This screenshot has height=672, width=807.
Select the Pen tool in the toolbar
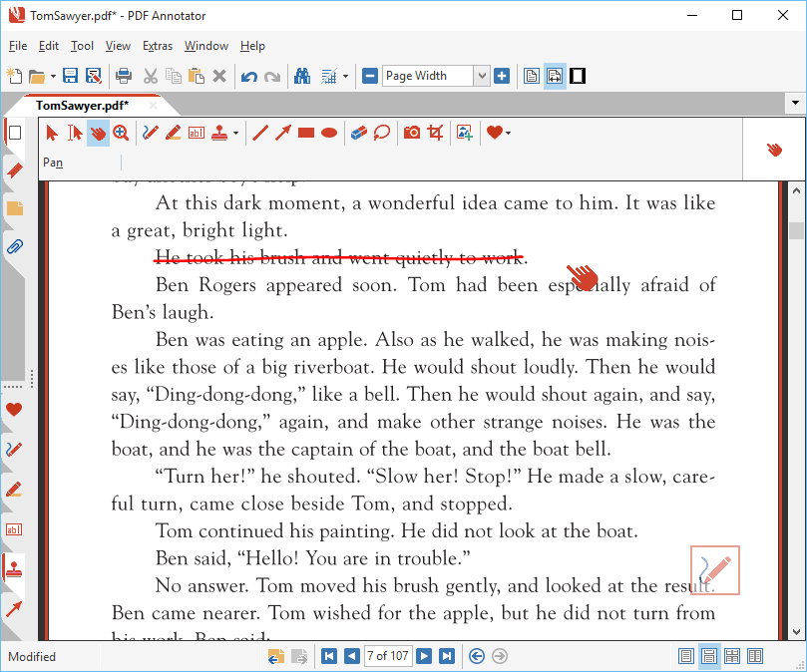pos(151,134)
